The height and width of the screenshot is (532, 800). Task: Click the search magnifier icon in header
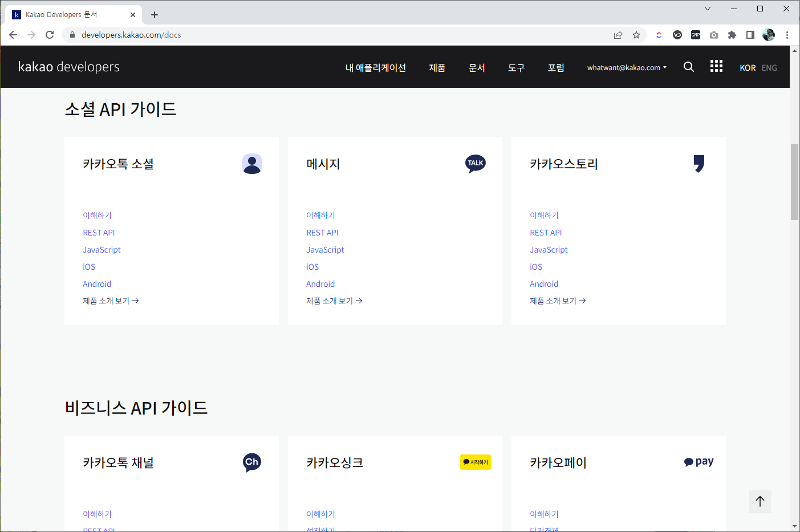pyautogui.click(x=689, y=67)
